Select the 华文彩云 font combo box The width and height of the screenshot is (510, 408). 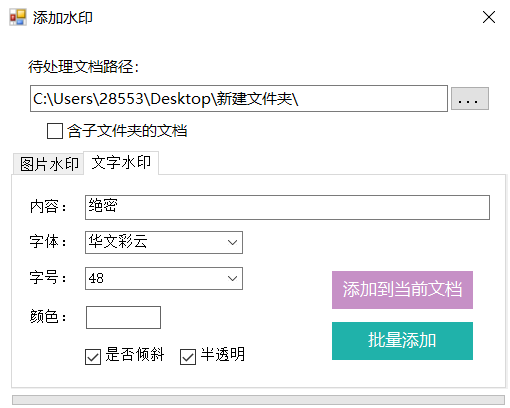point(164,242)
